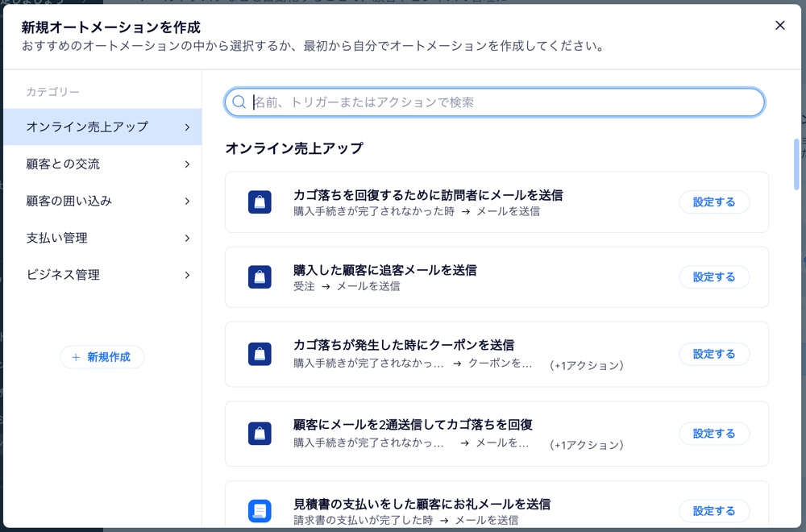This screenshot has height=532, width=806.
Task: Click (+1アクション) label on the coupon automation
Action: (587, 365)
